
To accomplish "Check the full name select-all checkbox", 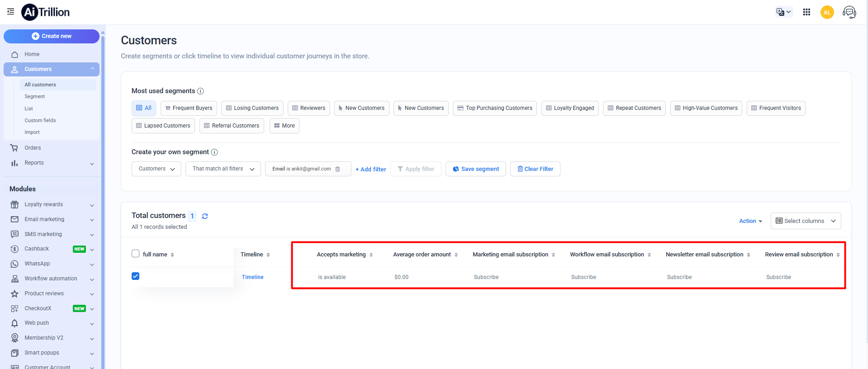I will coord(135,254).
